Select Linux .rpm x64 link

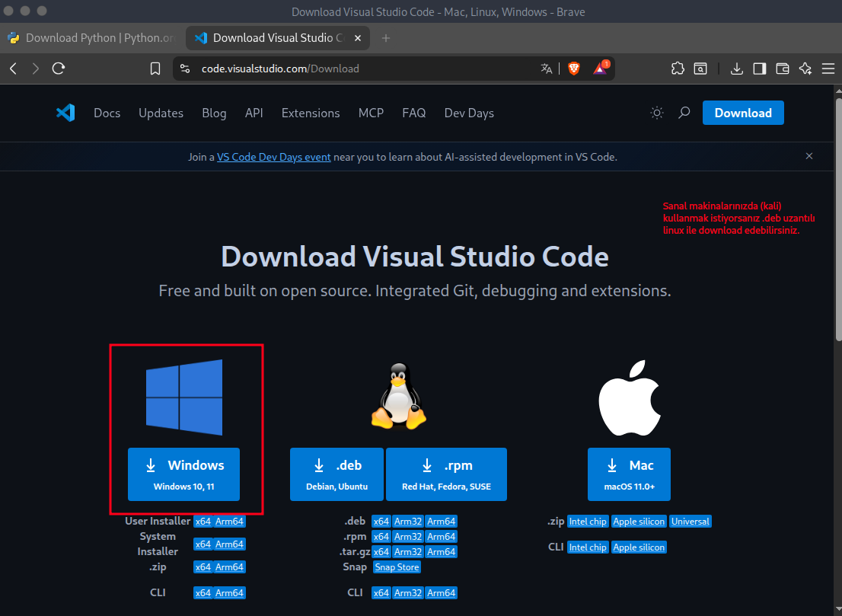[x=381, y=537]
